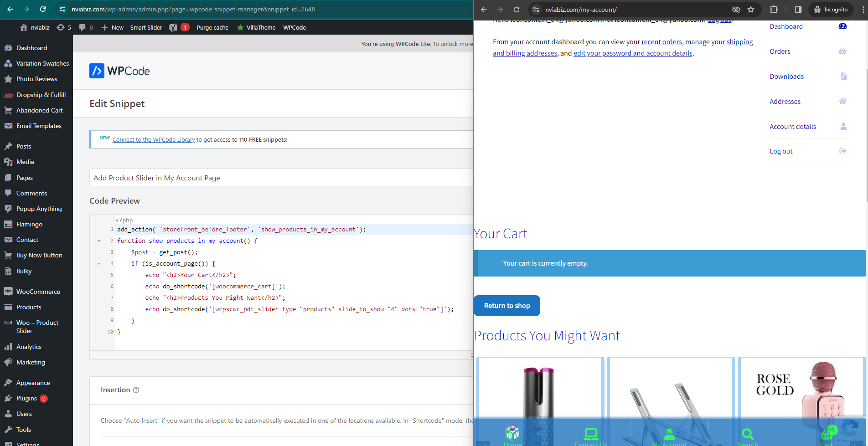Screen dimensions: 868x446
Task: Click the Downloads link in account menu
Action: pyautogui.click(x=787, y=77)
